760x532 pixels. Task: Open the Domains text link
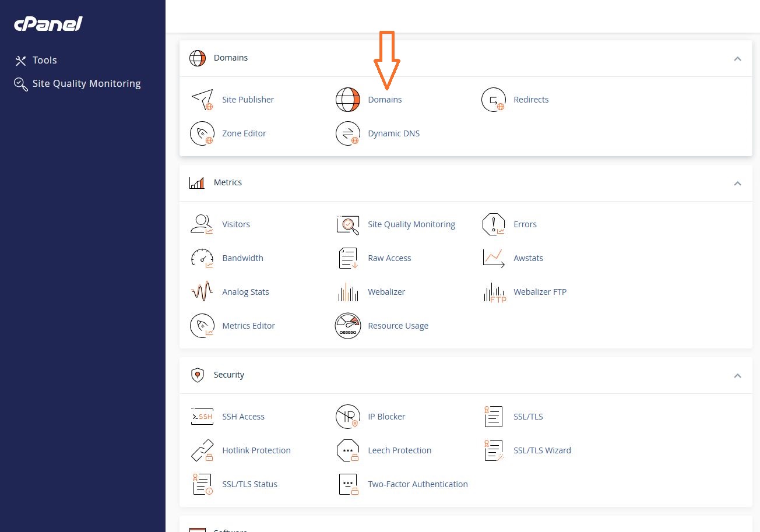[x=385, y=100]
